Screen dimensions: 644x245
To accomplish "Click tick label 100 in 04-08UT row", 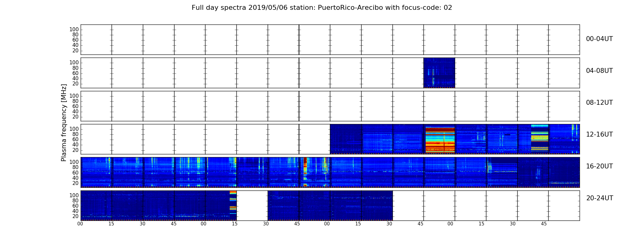I will (x=74, y=63).
